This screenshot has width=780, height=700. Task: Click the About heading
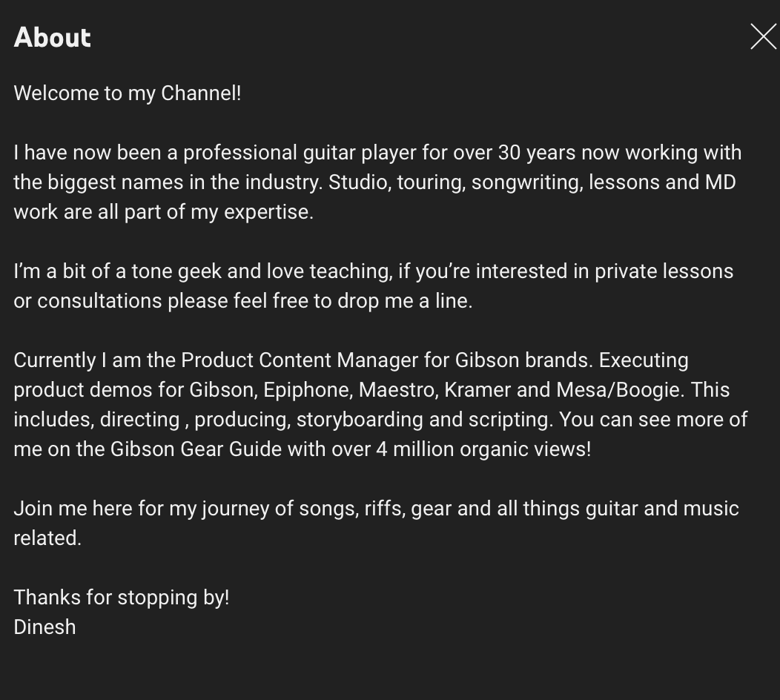pyautogui.click(x=53, y=37)
